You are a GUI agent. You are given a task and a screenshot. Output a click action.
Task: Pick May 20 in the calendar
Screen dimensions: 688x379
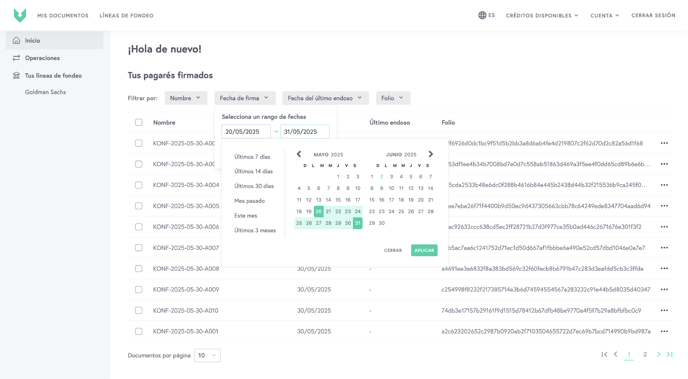[319, 211]
